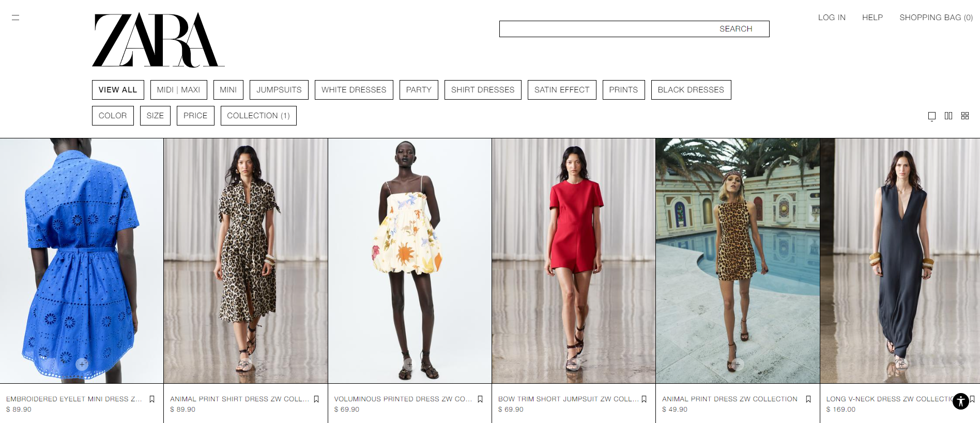Open the long V-neck dress photo
980x423 pixels.
click(x=900, y=260)
